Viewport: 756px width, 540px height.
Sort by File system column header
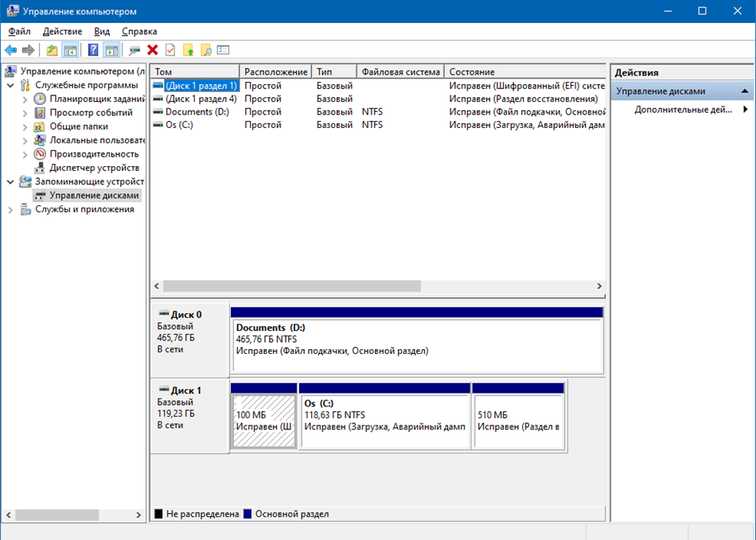click(399, 72)
